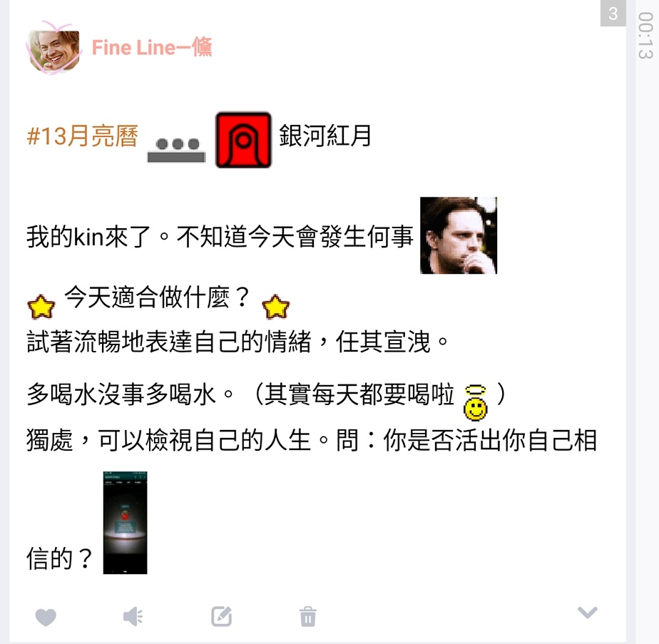Viewport: 659px width, 644px height.
Task: Open the phone screenshot thumbnail
Action: click(126, 523)
